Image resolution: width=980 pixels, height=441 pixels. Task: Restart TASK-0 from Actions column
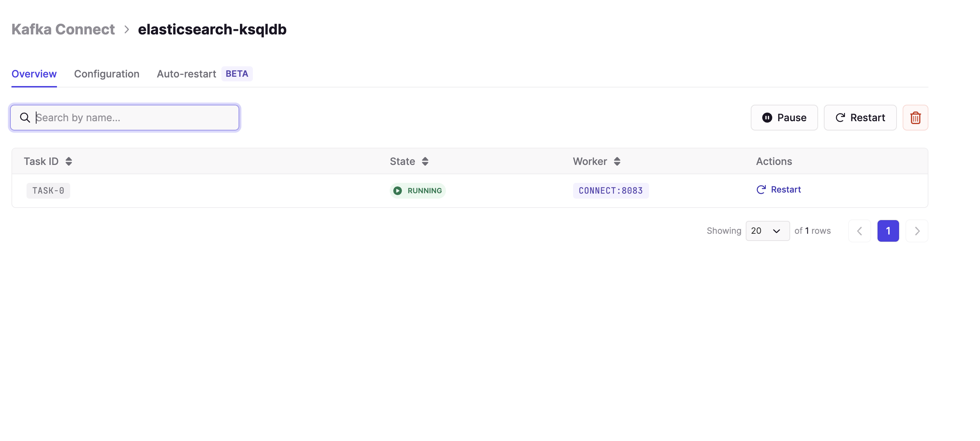[778, 190]
